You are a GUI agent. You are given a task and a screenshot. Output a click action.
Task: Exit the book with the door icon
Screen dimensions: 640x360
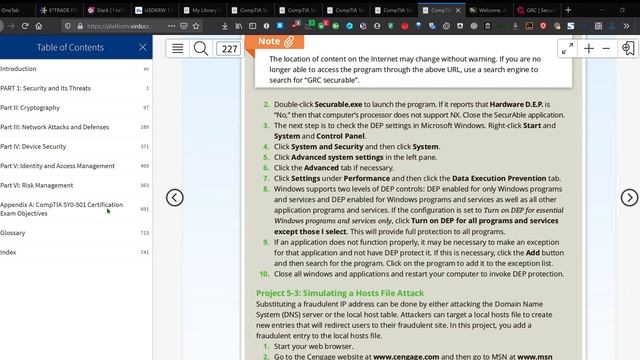tap(628, 49)
